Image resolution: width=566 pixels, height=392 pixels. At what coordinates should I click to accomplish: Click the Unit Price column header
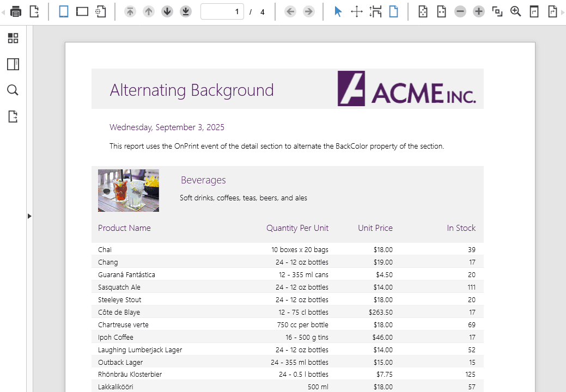point(375,228)
